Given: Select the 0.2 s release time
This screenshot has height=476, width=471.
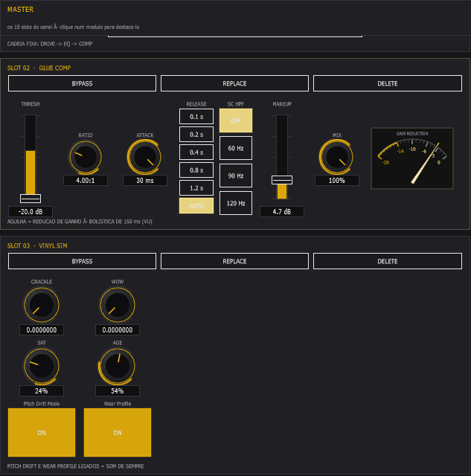Looking at the screenshot, I should (x=196, y=135).
